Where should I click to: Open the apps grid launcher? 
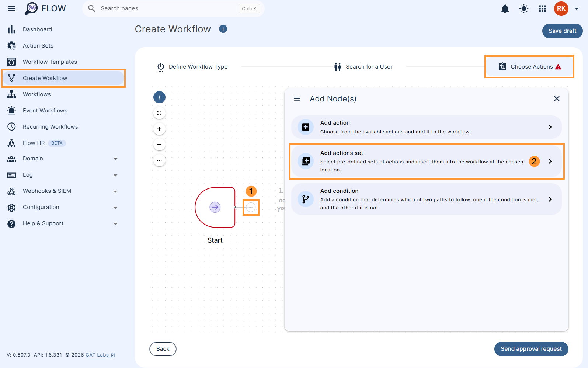click(542, 8)
